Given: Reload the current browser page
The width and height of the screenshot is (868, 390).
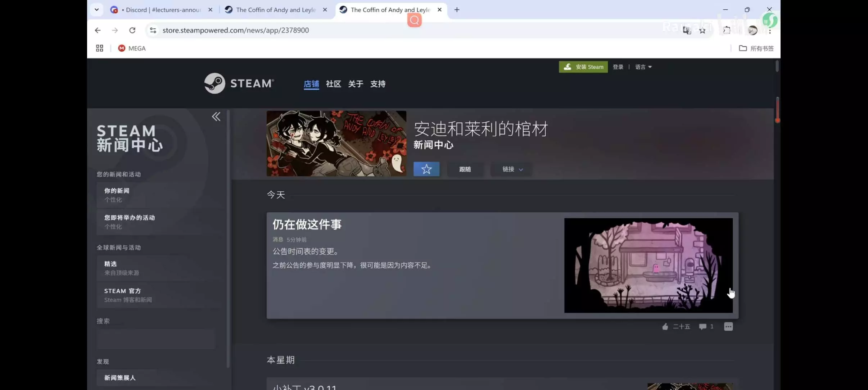Looking at the screenshot, I should (132, 30).
